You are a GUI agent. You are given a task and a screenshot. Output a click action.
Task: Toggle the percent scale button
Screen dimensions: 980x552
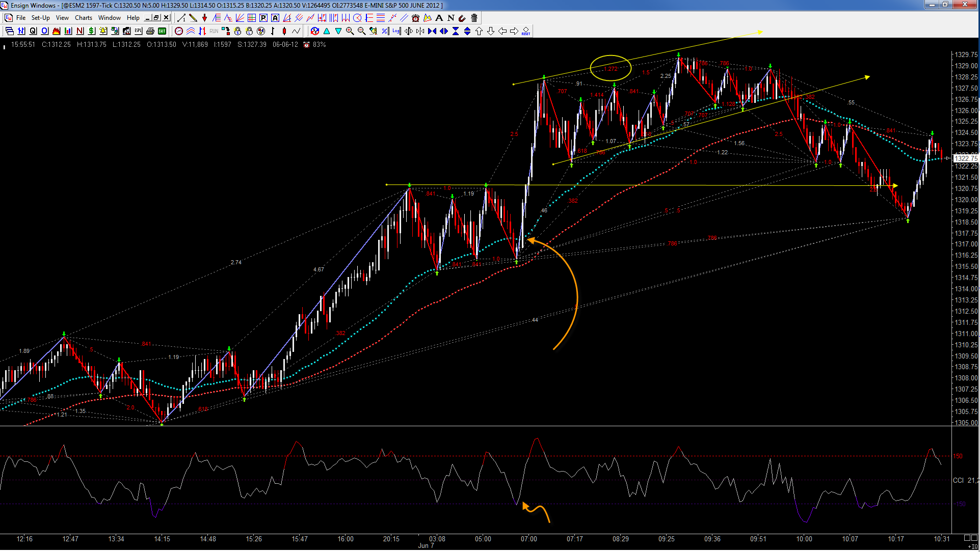(385, 31)
